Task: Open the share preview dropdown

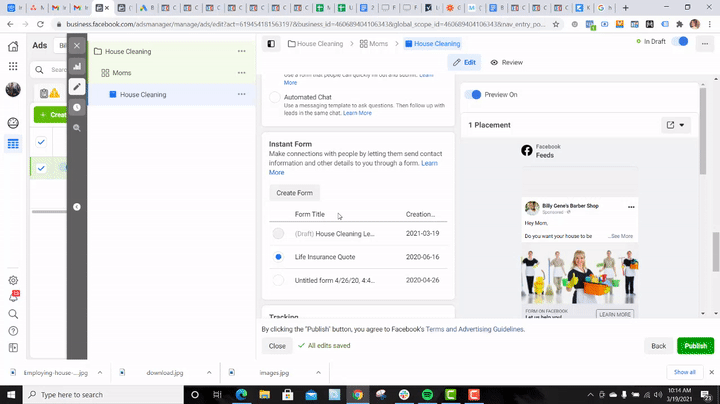Action: tap(676, 125)
